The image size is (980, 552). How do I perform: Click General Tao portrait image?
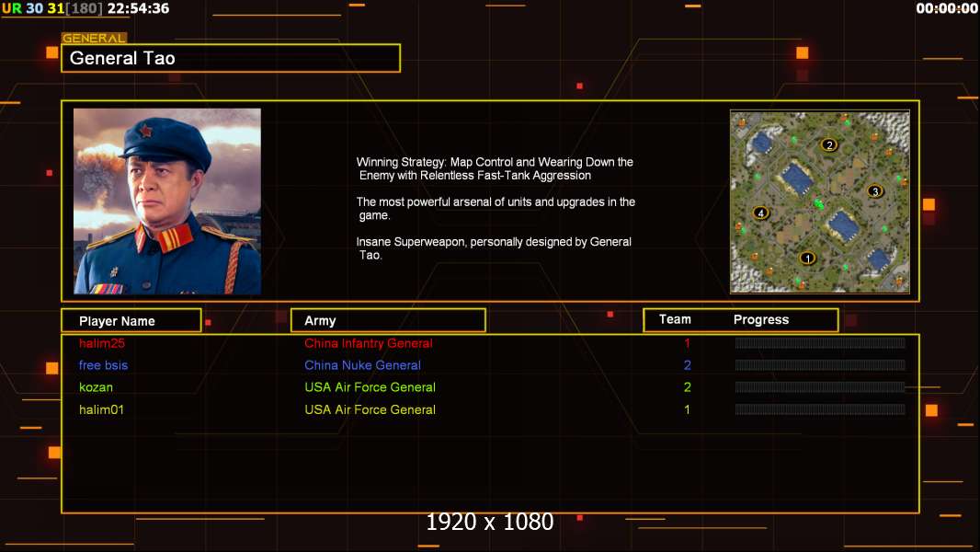click(x=167, y=201)
